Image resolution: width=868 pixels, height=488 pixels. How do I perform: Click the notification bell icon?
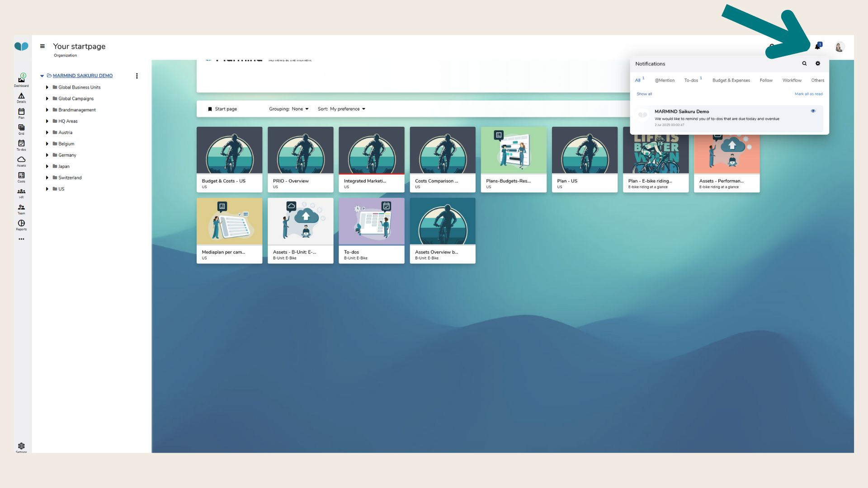click(817, 47)
